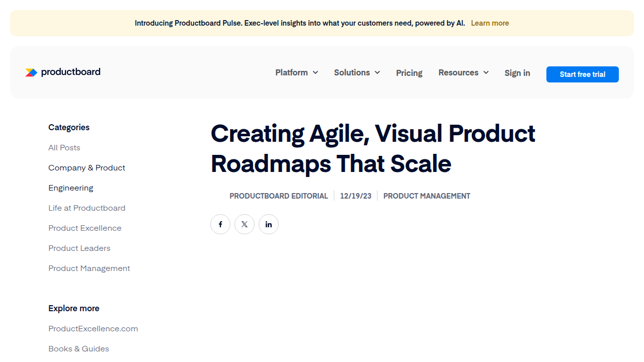Expand the Platform menu chevron
The width and height of the screenshot is (644, 362).
[x=315, y=72]
